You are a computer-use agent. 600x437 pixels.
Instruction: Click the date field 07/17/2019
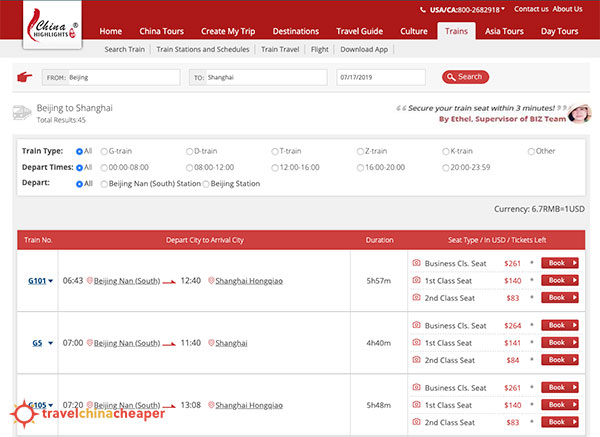point(381,77)
